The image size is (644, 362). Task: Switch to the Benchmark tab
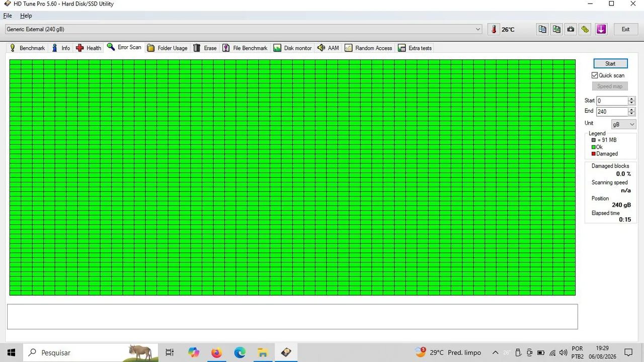27,48
